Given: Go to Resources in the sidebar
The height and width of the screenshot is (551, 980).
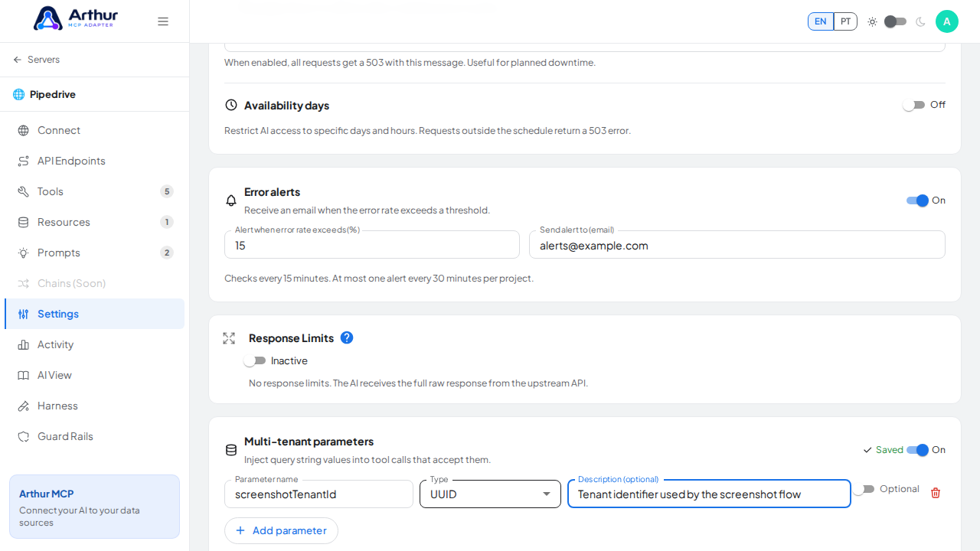Looking at the screenshot, I should 95,222.
